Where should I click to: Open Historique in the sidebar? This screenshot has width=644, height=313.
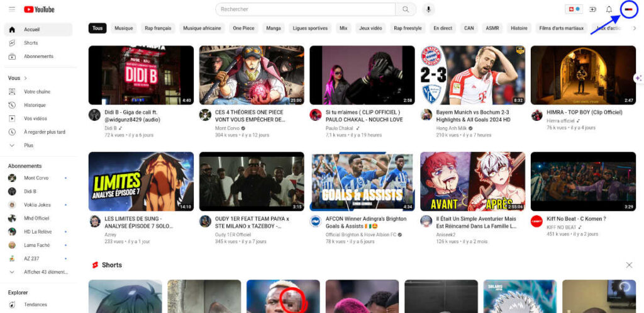coord(38,105)
